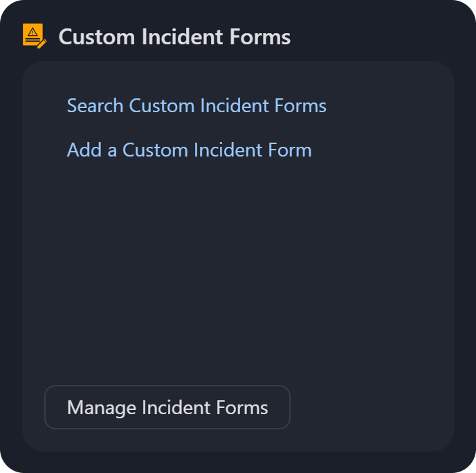Click the icon left of Custom Incident Forms
The width and height of the screenshot is (476, 473).
[34, 35]
